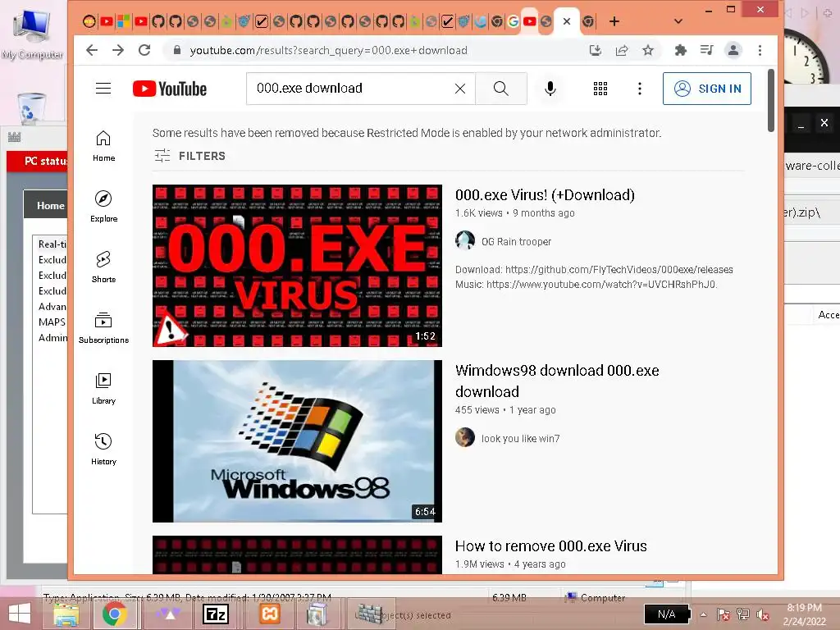Visit the look you like win7 channel

(x=520, y=438)
